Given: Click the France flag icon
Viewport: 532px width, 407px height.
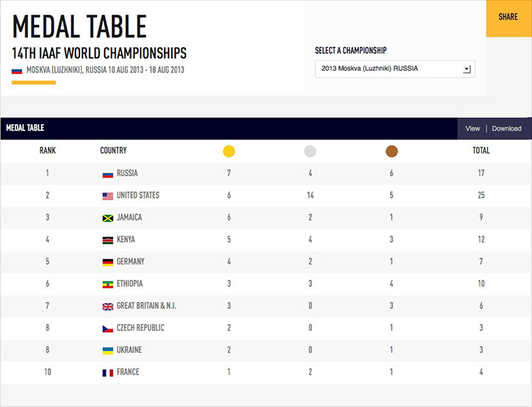Looking at the screenshot, I should (x=108, y=373).
